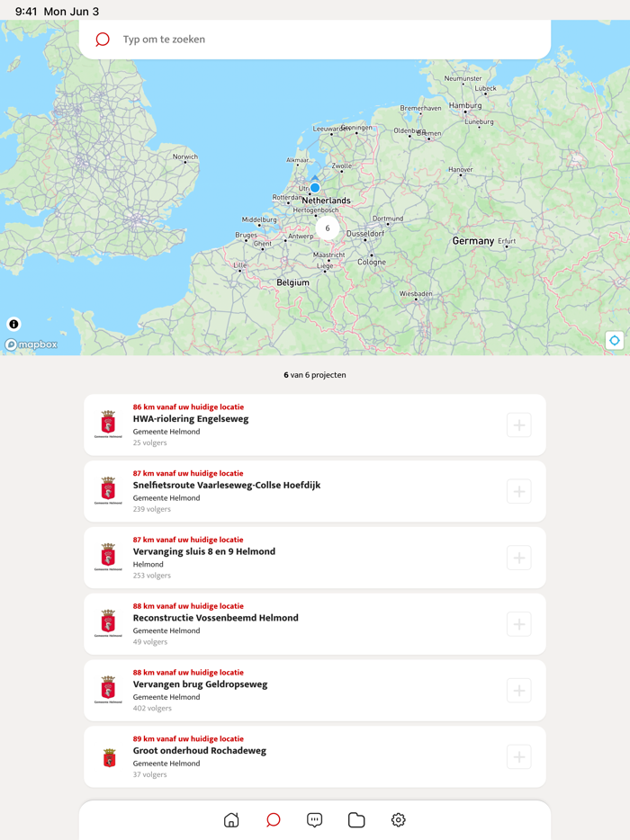Viewport: 630px width, 840px height.
Task: Open project Vervangen brug Geldropseweg
Action: click(315, 691)
